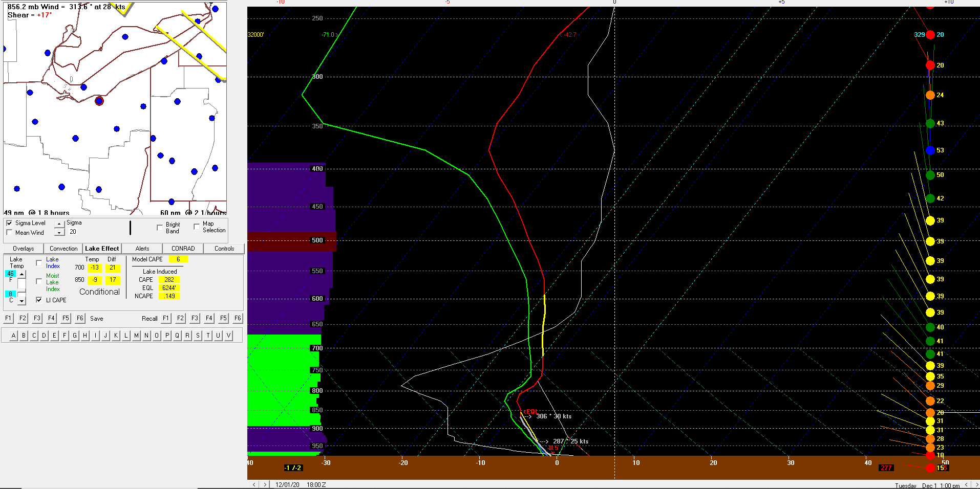The image size is (980, 489).
Task: Switch to the Convection tab
Action: coord(63,249)
